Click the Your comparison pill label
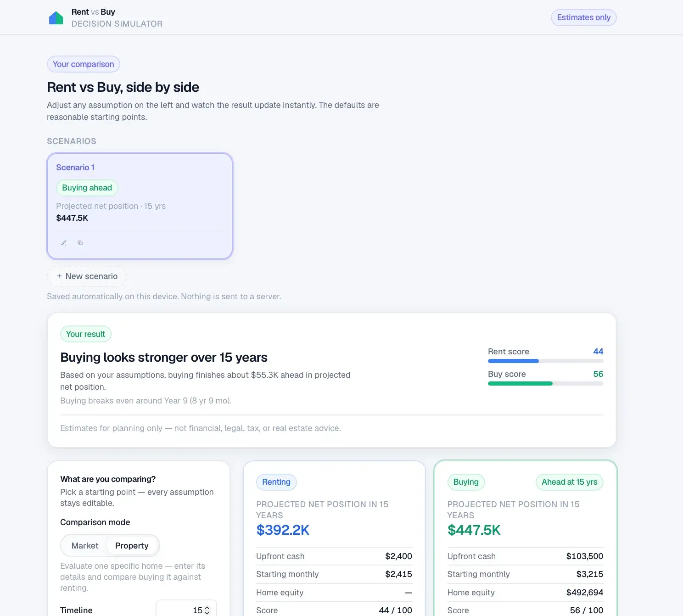 click(x=84, y=64)
